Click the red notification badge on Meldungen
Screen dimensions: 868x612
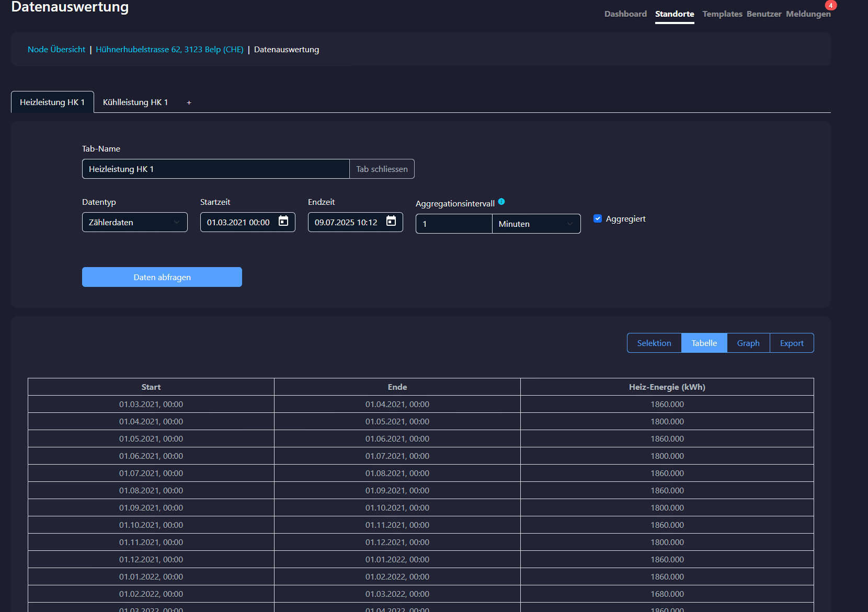[x=830, y=6]
